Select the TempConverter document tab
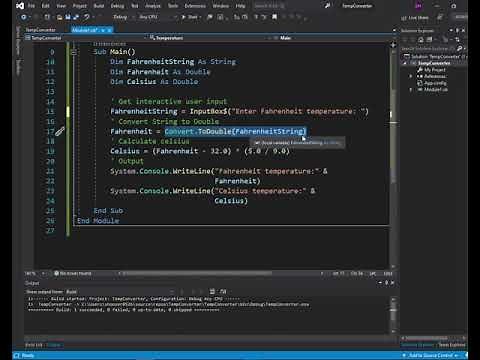Viewport: 480px width, 360px height. 41,30
